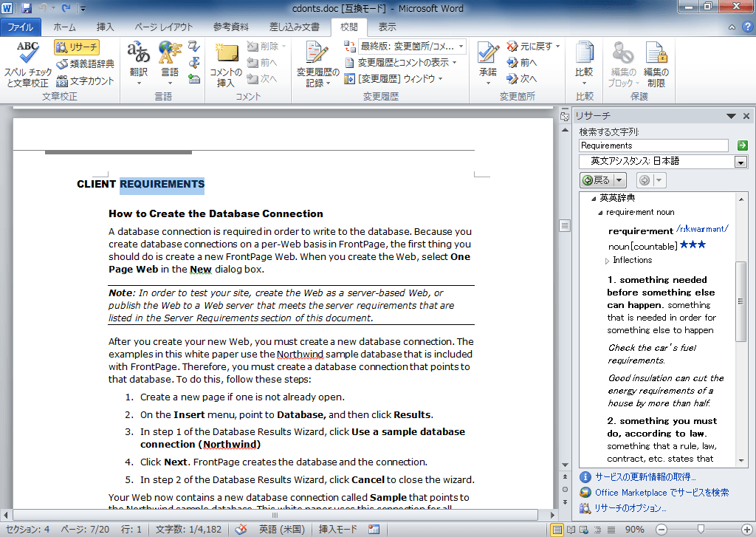Open the 英文アシスタンス: 日本語 service dropdown
The width and height of the screenshot is (756, 537).
pyautogui.click(x=741, y=162)
